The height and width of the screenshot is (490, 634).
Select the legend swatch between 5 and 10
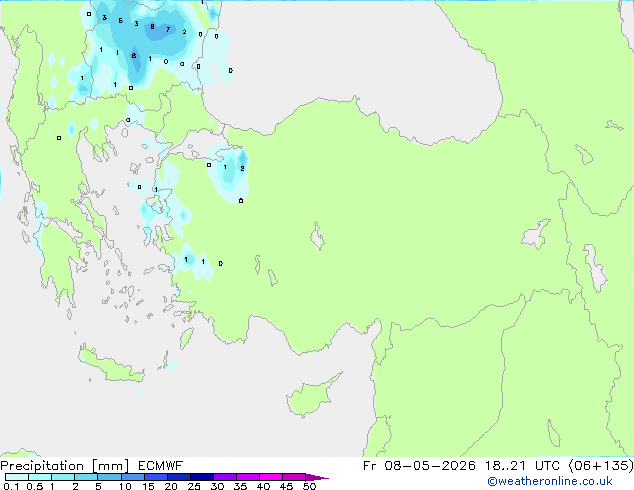click(110, 477)
